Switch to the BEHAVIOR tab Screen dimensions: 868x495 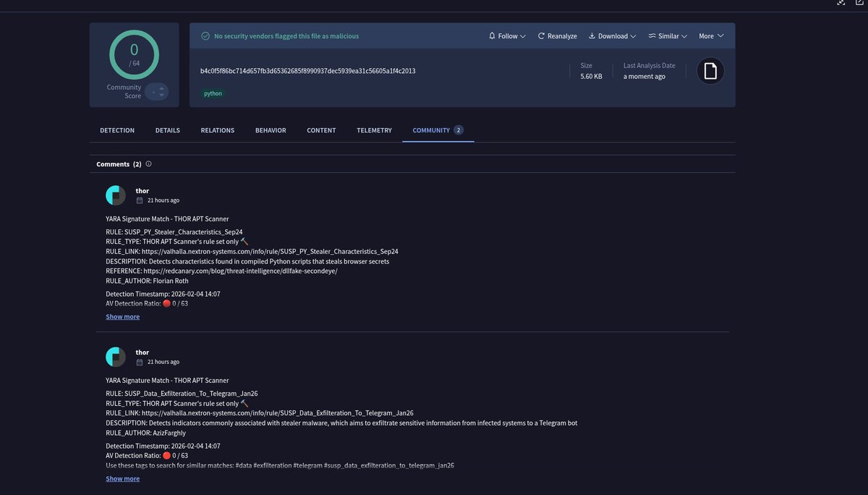point(271,130)
